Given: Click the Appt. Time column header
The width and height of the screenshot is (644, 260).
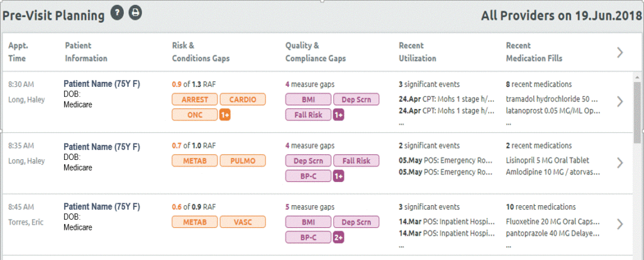Looking at the screenshot, I should click(x=18, y=52).
